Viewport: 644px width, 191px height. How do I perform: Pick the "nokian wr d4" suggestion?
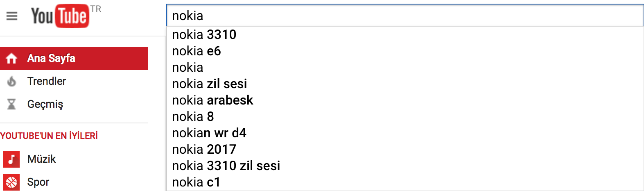pyautogui.click(x=209, y=133)
